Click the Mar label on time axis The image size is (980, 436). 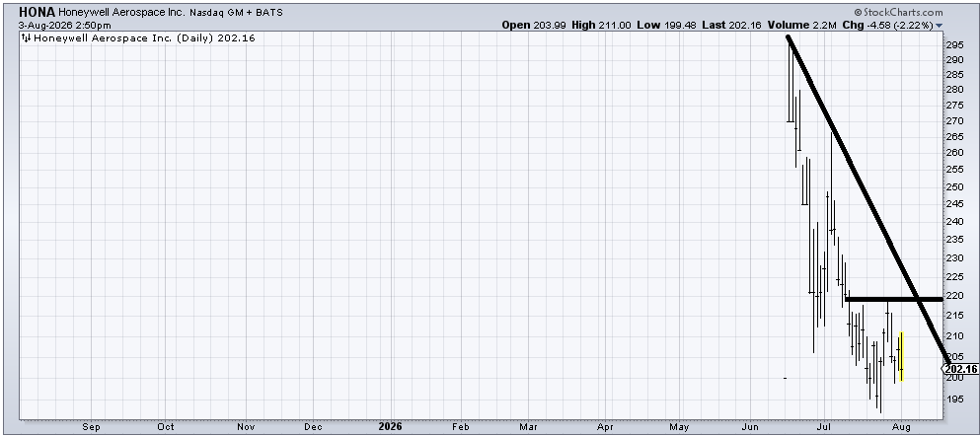tap(529, 427)
